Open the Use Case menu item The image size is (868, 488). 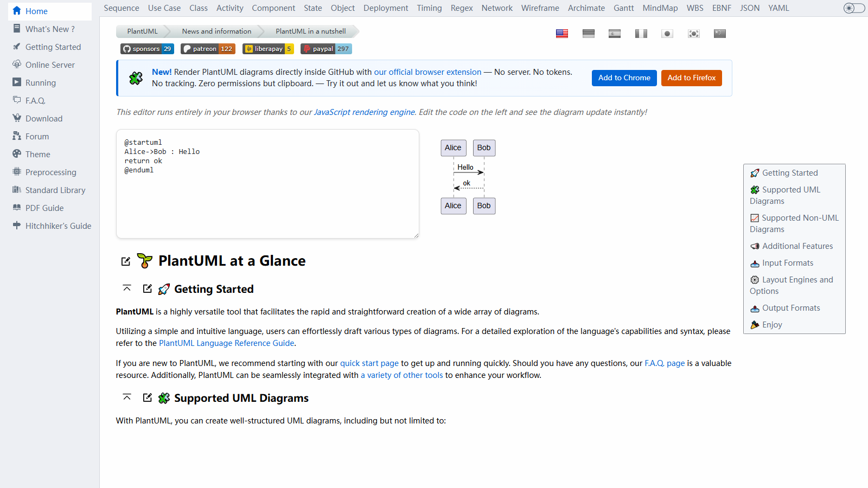click(x=164, y=8)
